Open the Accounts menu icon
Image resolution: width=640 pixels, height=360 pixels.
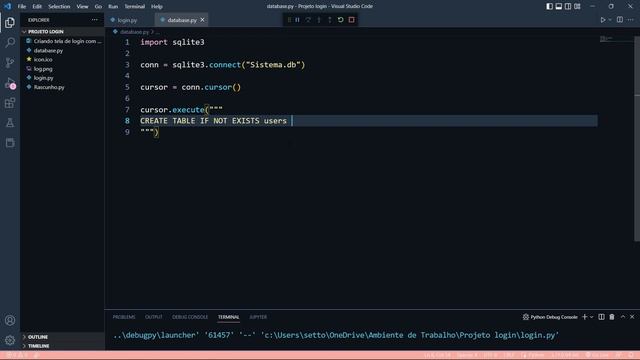click(10, 320)
